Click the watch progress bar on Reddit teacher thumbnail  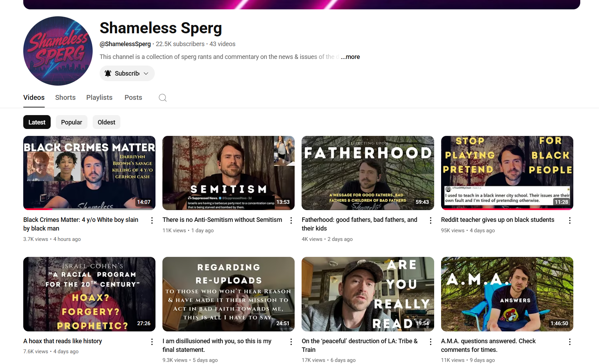click(507, 209)
